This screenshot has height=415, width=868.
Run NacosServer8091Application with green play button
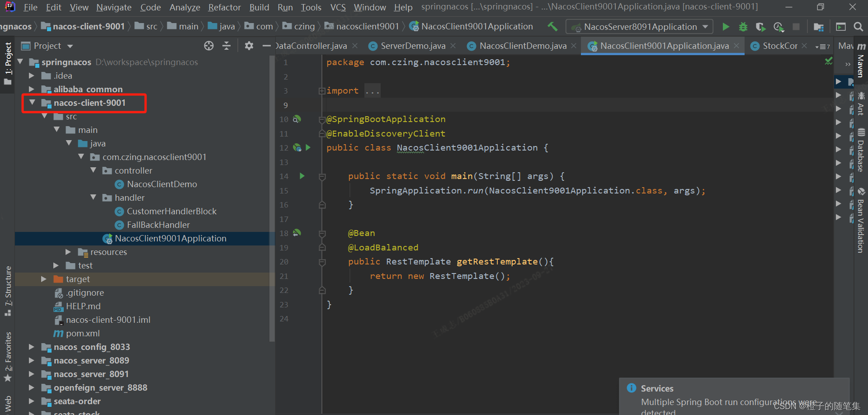[x=726, y=27]
